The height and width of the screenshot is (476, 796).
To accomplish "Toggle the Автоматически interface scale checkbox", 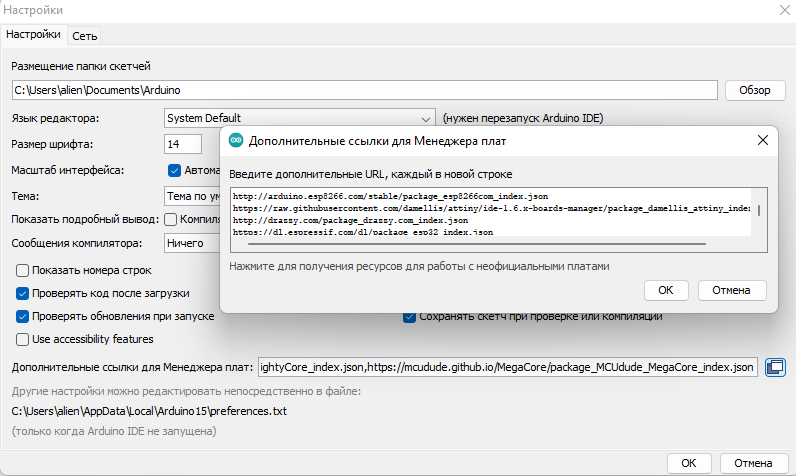I will click(174, 171).
